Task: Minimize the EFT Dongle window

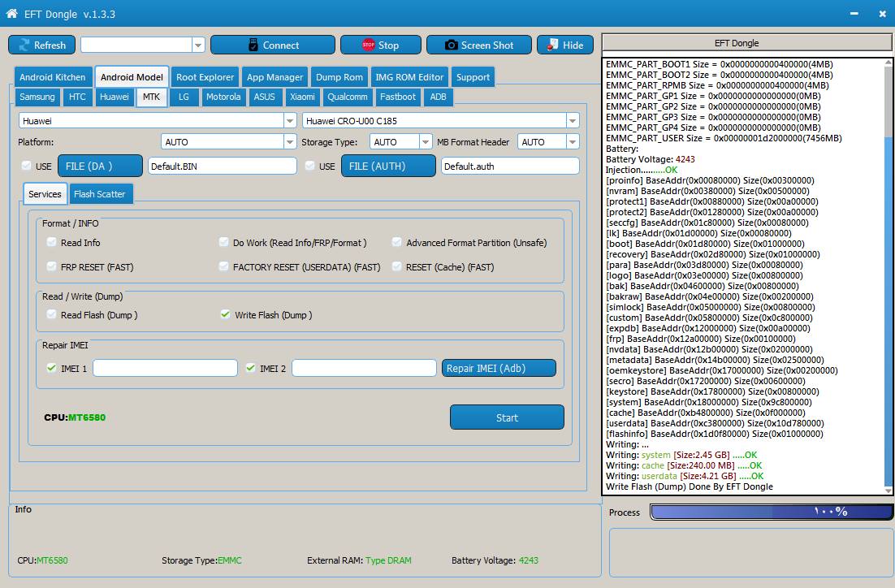Action: (x=854, y=13)
